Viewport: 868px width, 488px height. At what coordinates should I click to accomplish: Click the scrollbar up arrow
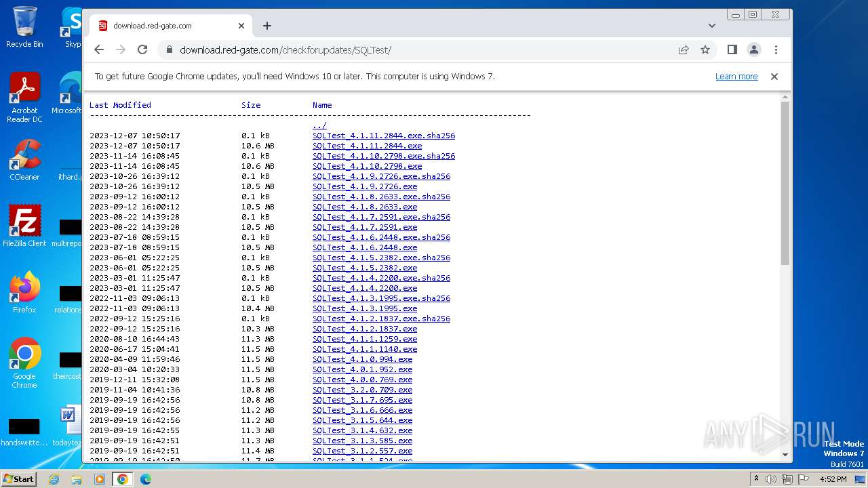785,98
